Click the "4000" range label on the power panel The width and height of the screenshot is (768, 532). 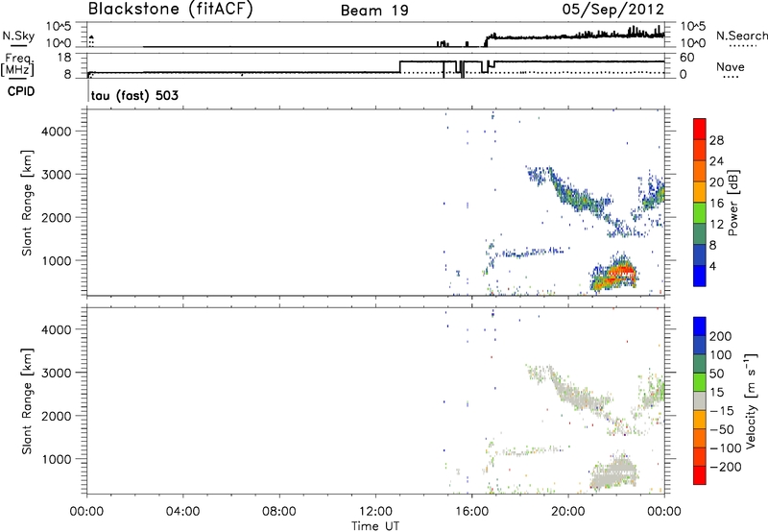click(x=57, y=132)
